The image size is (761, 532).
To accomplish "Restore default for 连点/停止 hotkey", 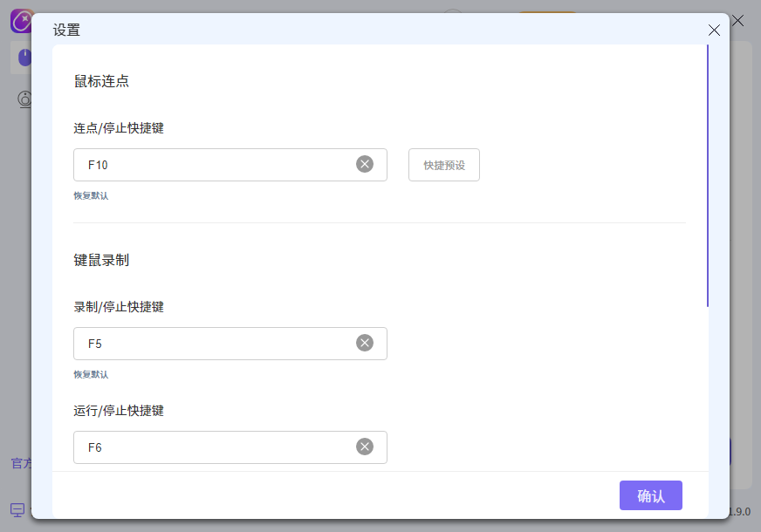I will click(91, 196).
